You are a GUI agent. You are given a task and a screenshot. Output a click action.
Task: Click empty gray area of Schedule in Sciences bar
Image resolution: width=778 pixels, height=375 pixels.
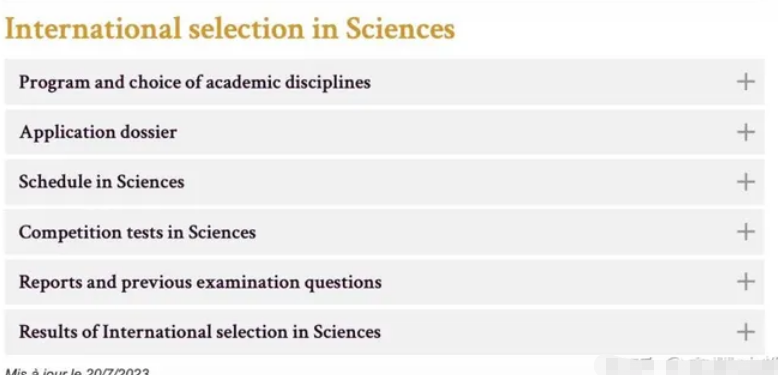point(447,182)
